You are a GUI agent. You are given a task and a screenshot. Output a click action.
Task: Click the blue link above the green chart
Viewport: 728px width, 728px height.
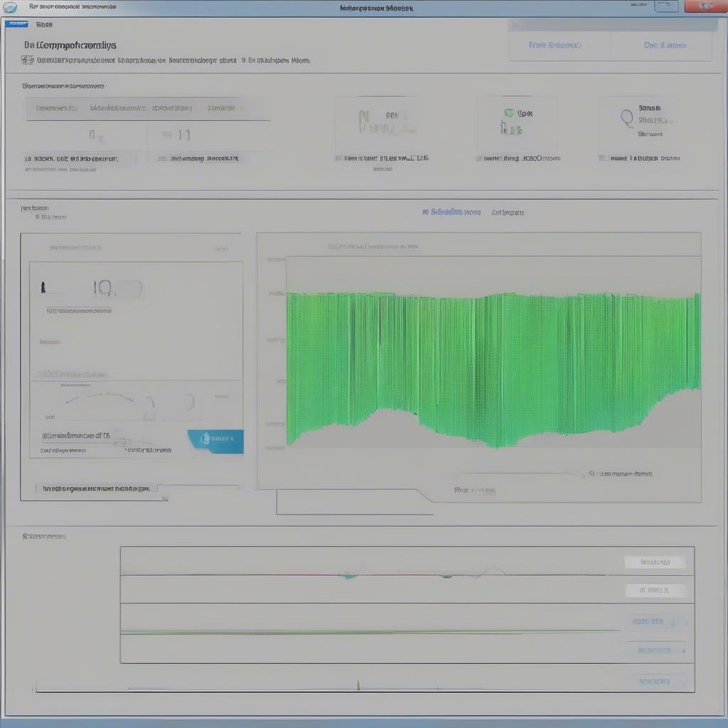451,212
